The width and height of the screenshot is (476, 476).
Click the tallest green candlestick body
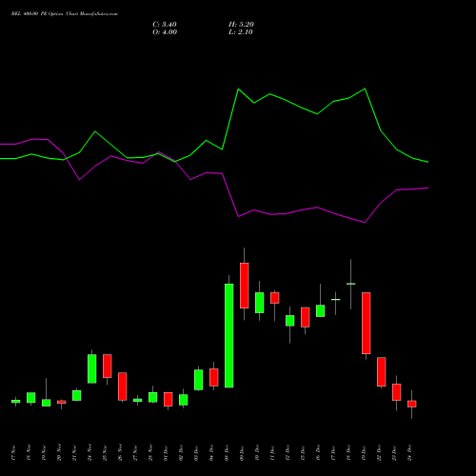click(229, 335)
